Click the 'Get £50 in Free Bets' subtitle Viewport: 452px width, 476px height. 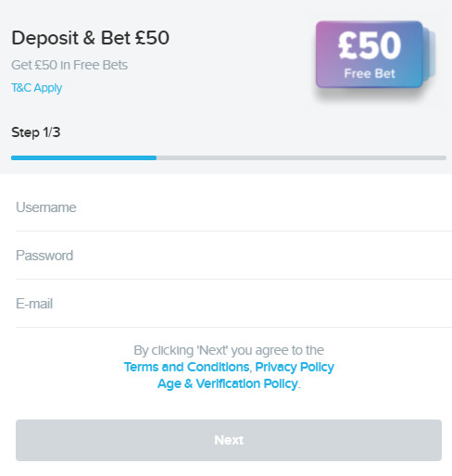click(x=69, y=65)
